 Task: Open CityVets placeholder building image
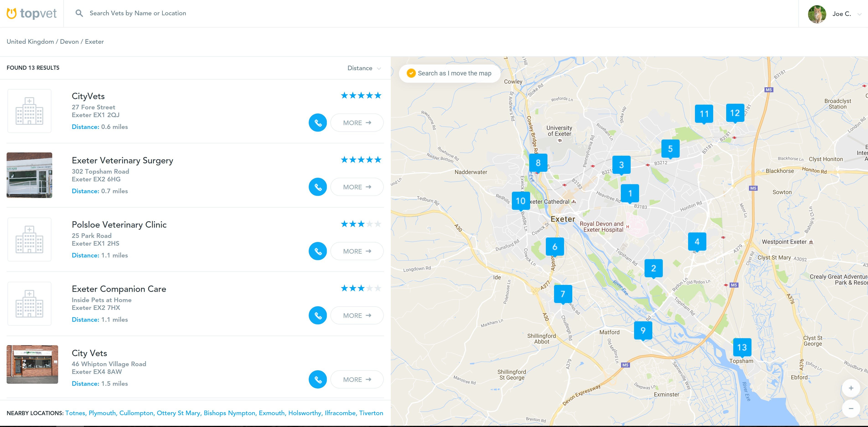(x=29, y=111)
